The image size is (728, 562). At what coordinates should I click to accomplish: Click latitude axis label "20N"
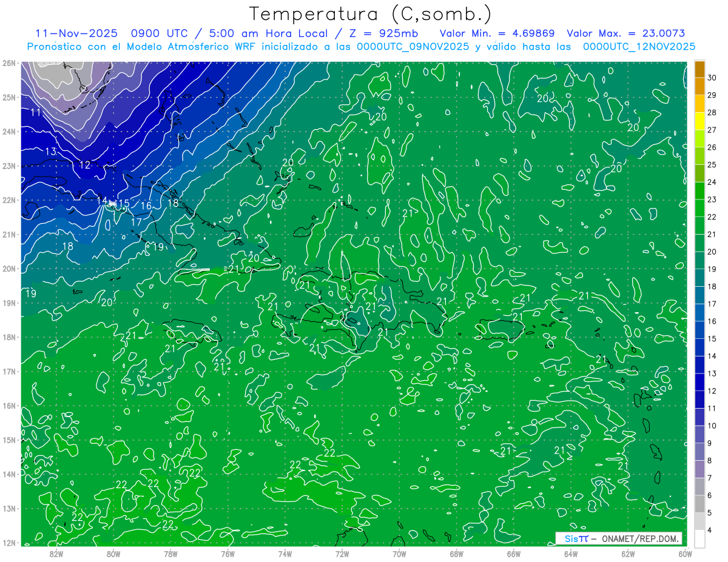[9, 268]
